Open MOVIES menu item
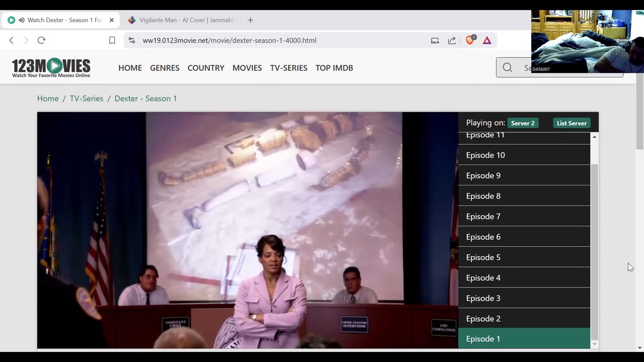This screenshot has height=362, width=644. point(247,68)
